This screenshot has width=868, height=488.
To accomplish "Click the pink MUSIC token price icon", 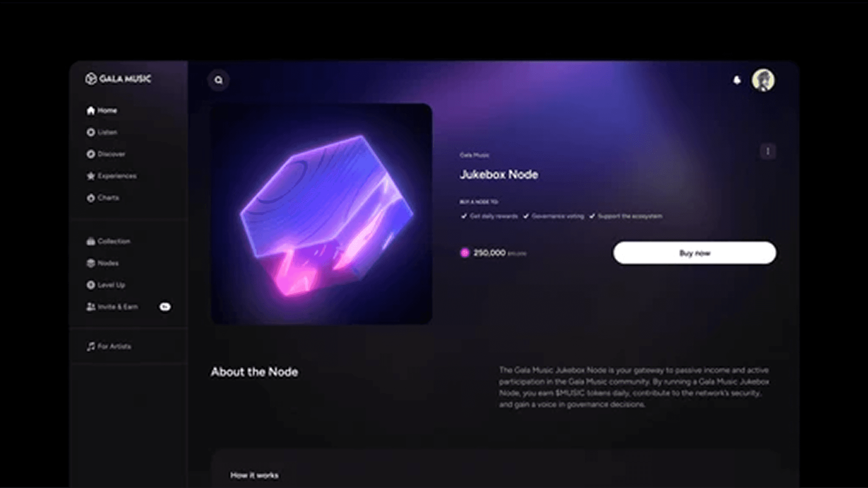I will point(465,253).
